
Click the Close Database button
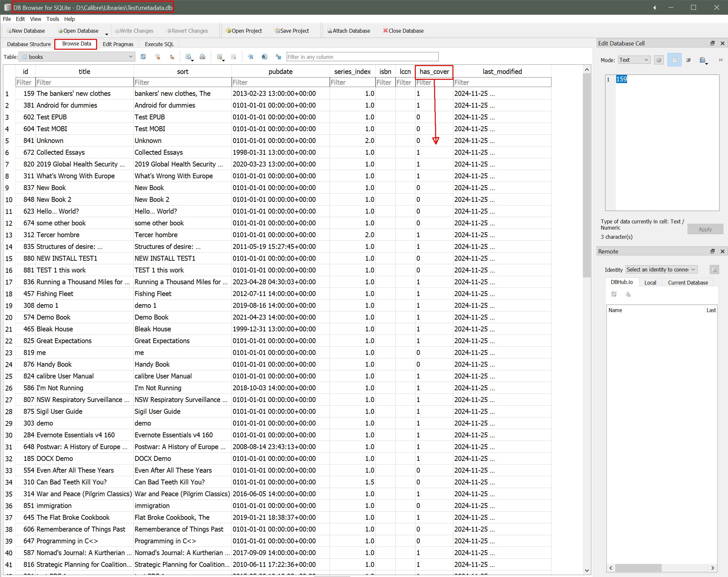click(x=403, y=31)
